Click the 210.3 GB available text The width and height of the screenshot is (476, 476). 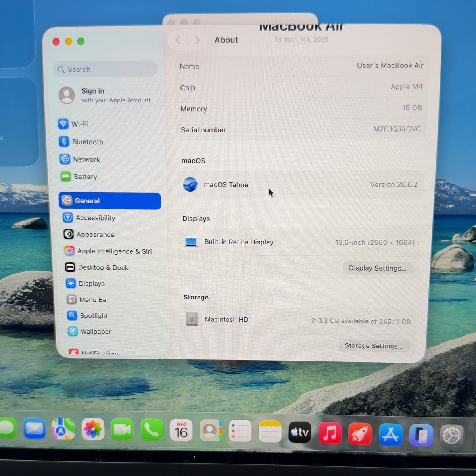click(361, 321)
